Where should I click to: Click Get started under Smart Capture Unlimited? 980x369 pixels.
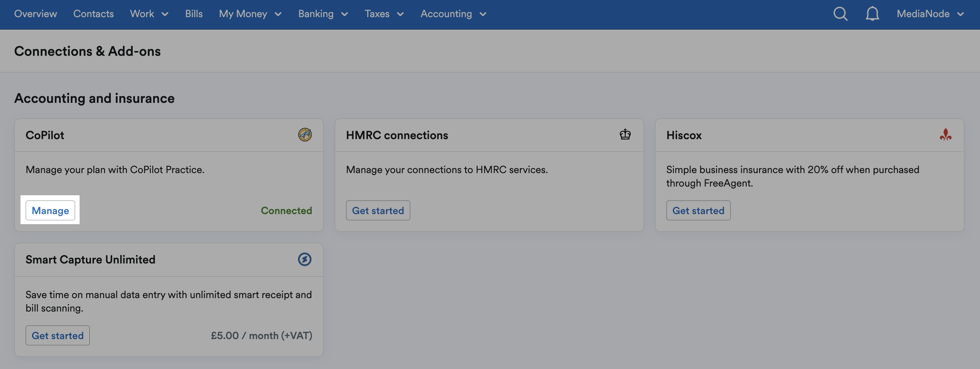pyautogui.click(x=57, y=335)
